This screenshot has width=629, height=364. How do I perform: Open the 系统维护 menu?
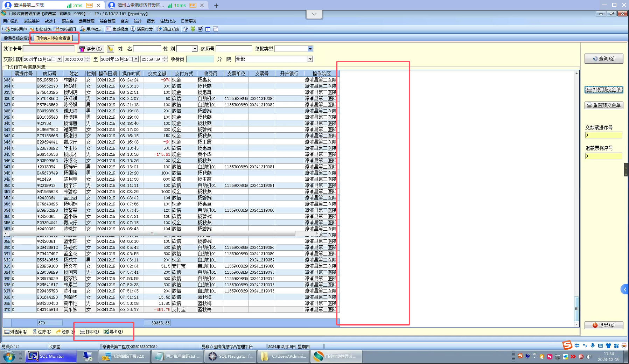32,21
